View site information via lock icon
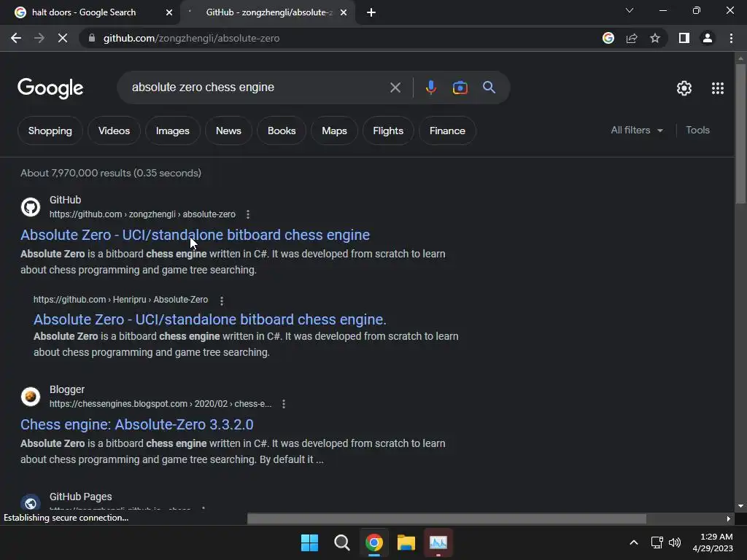Image resolution: width=747 pixels, height=560 pixels. [92, 38]
